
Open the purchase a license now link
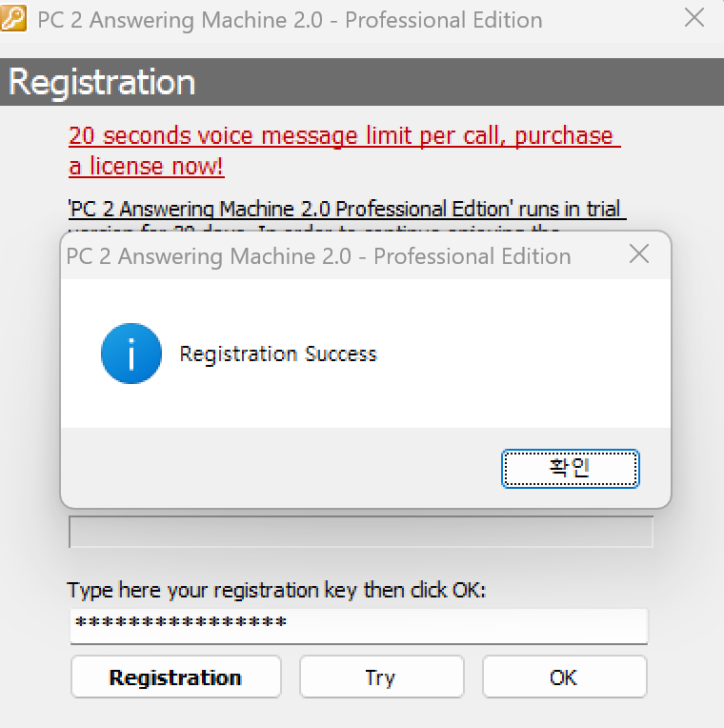(x=344, y=151)
